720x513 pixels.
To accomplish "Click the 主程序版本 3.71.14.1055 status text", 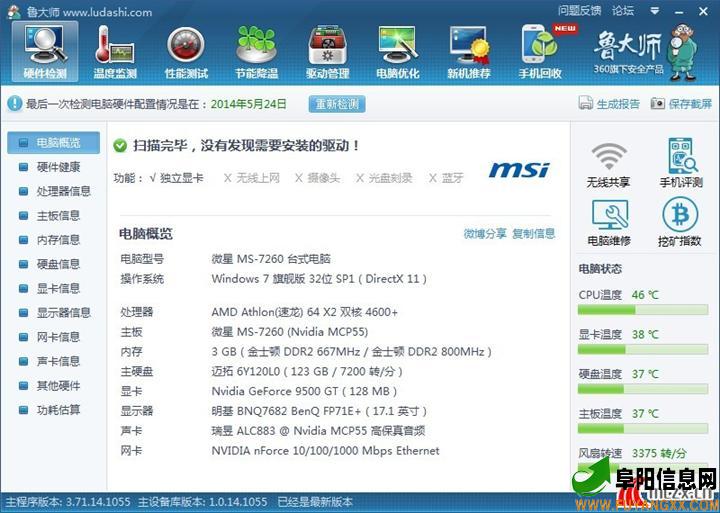I will click(x=68, y=502).
